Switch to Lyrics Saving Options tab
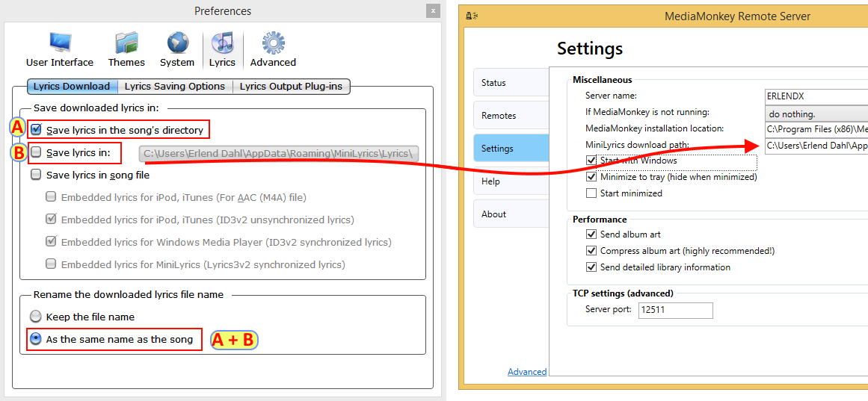 [174, 87]
